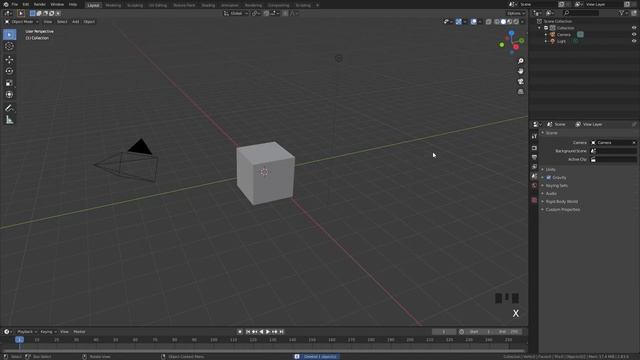Image resolution: width=640 pixels, height=360 pixels.
Task: Toggle the camera view icon
Action: point(520,82)
